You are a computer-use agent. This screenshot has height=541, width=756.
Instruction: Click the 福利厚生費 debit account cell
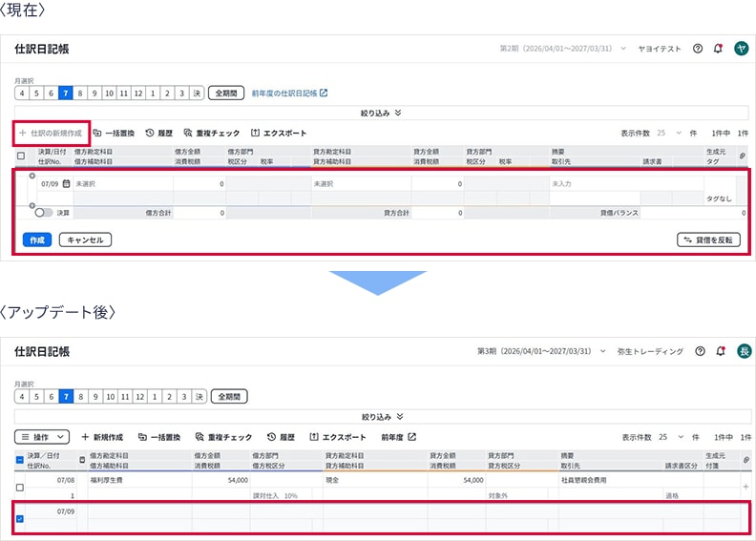click(x=139, y=480)
